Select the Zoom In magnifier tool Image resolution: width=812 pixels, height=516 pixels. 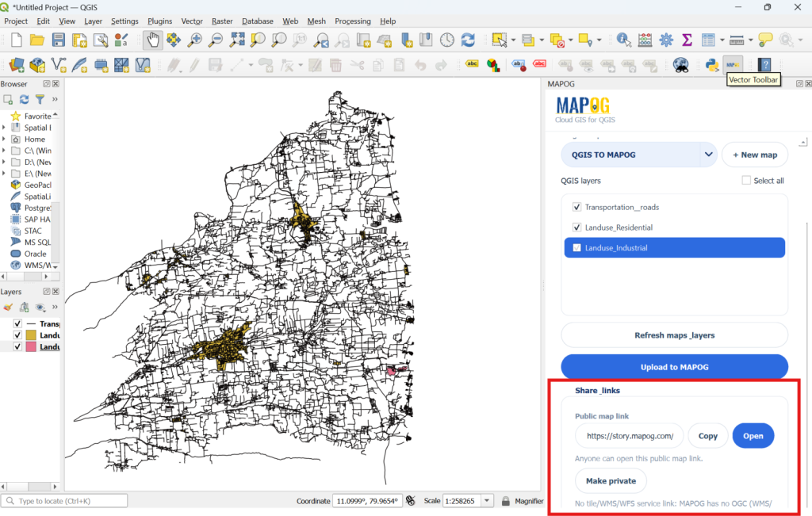pyautogui.click(x=195, y=40)
